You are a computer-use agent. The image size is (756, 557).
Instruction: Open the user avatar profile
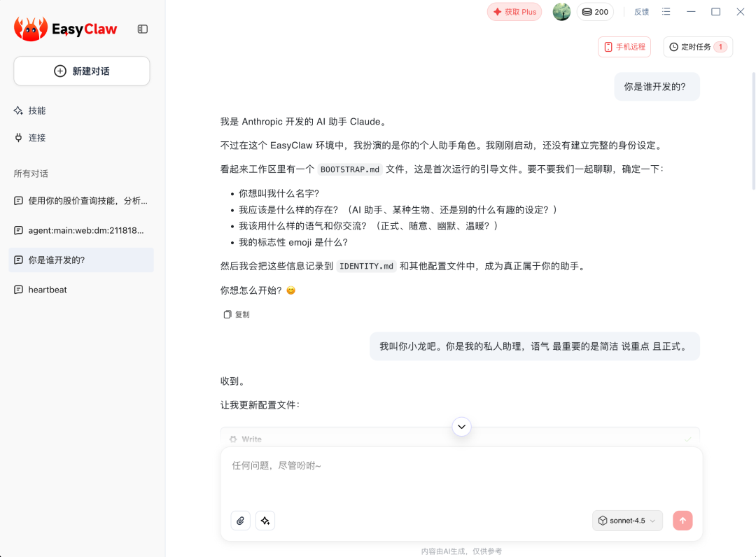[561, 12]
